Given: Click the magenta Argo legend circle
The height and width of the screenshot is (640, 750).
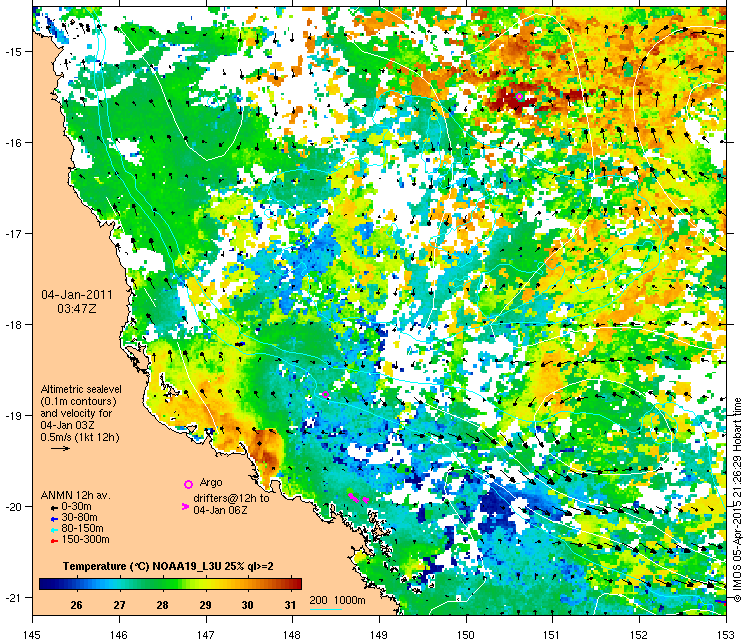Looking at the screenshot, I should (188, 485).
